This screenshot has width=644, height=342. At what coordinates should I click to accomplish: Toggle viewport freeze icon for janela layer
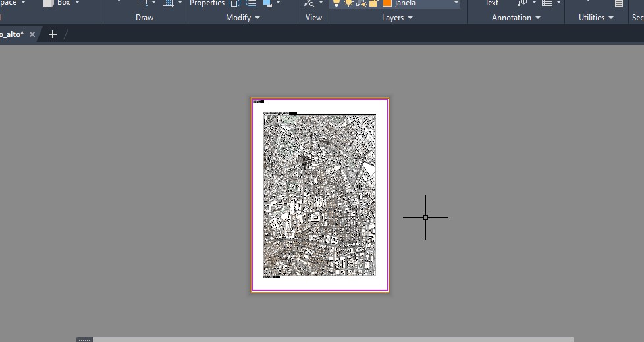pyautogui.click(x=362, y=3)
